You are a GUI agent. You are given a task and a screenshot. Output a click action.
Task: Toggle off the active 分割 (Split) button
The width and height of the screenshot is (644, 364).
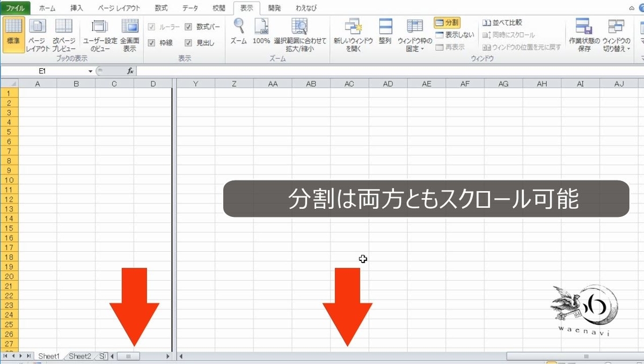449,23
